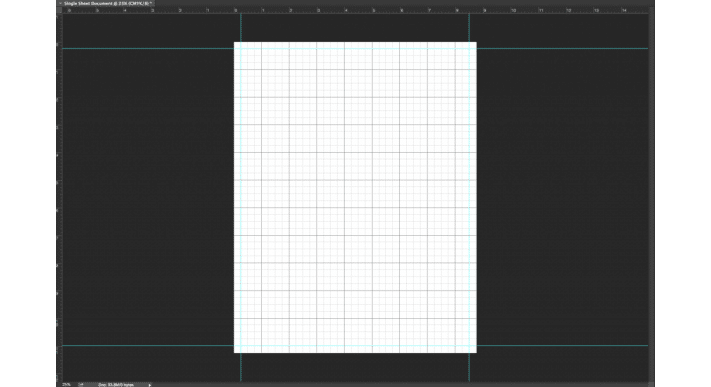Click the vertical ruler on left
711x387 pixels.
[x=59, y=197]
